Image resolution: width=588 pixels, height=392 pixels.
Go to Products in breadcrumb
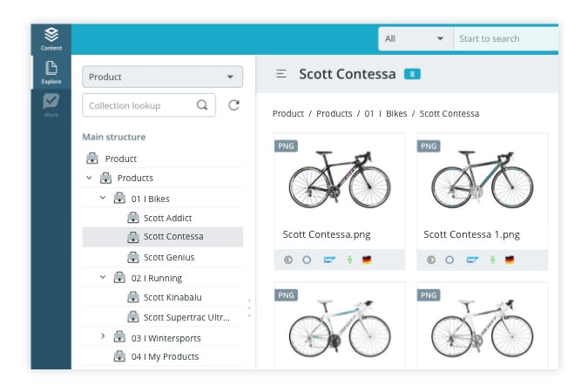pyautogui.click(x=335, y=113)
